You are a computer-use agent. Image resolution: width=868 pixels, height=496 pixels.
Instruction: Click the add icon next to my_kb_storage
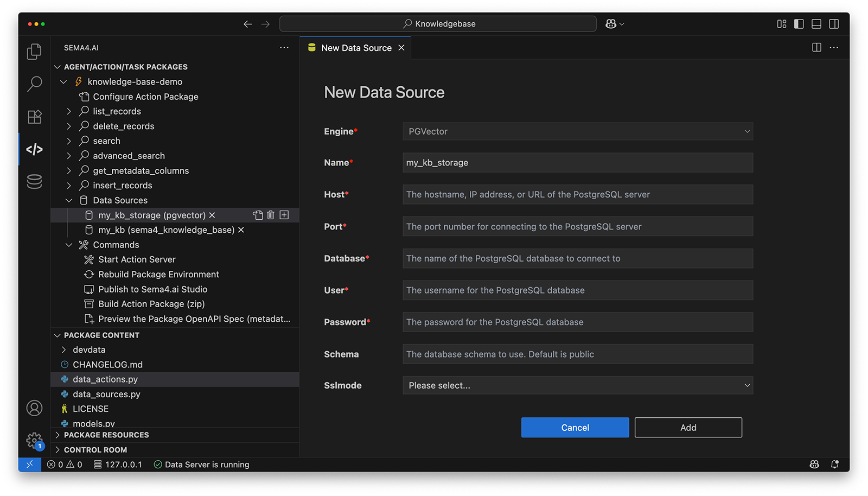[x=284, y=215]
